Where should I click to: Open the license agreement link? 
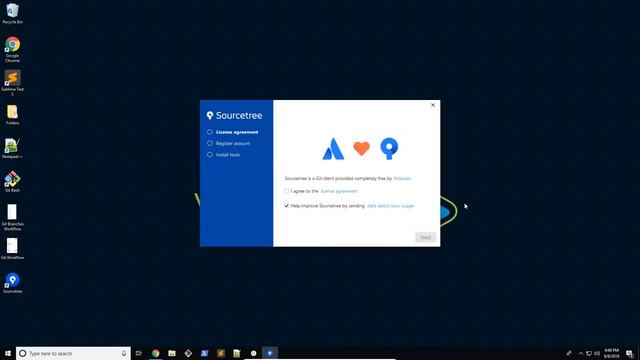tap(339, 191)
